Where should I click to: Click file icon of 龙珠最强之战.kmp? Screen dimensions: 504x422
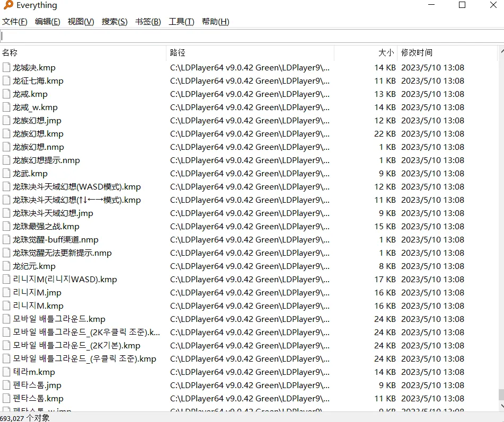6,227
